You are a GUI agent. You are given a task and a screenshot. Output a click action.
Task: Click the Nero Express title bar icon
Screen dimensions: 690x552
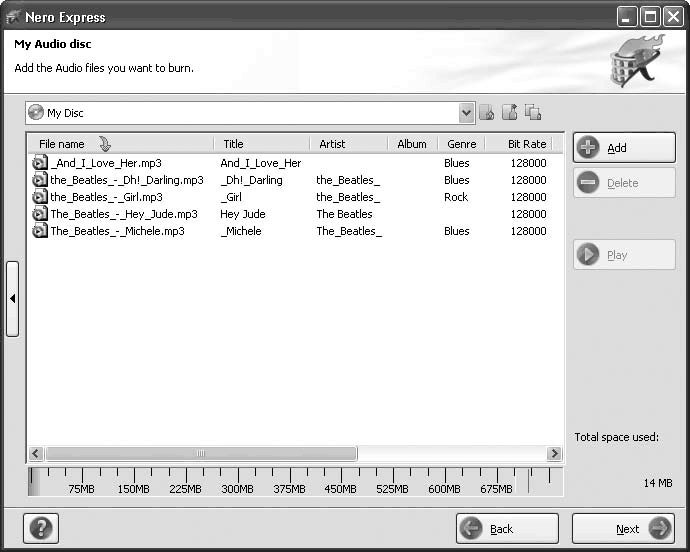click(x=14, y=17)
